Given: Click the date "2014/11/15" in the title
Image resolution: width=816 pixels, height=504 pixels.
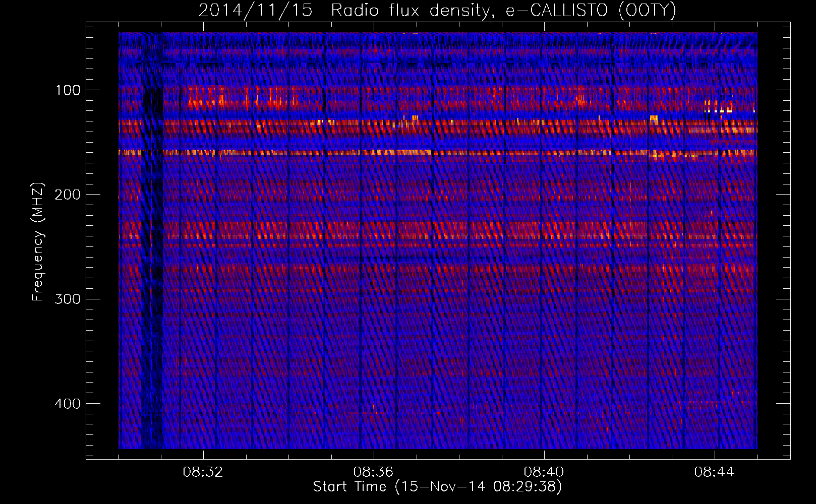Looking at the screenshot, I should click(x=256, y=10).
